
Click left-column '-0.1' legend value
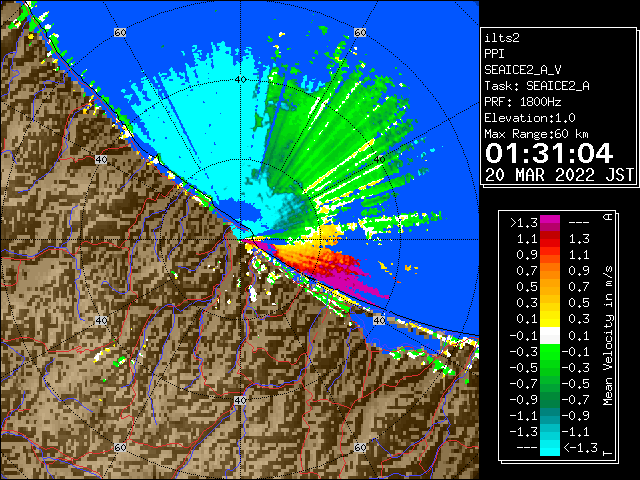pos(524,336)
